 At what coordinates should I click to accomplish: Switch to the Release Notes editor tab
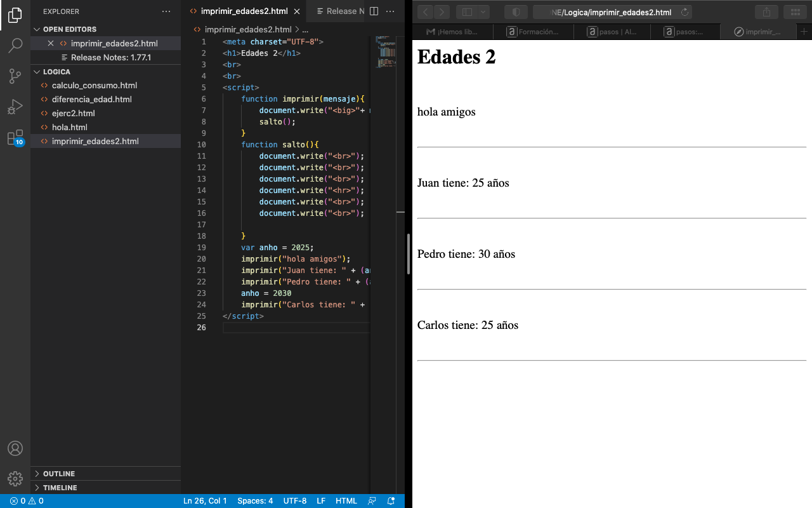[x=336, y=11]
